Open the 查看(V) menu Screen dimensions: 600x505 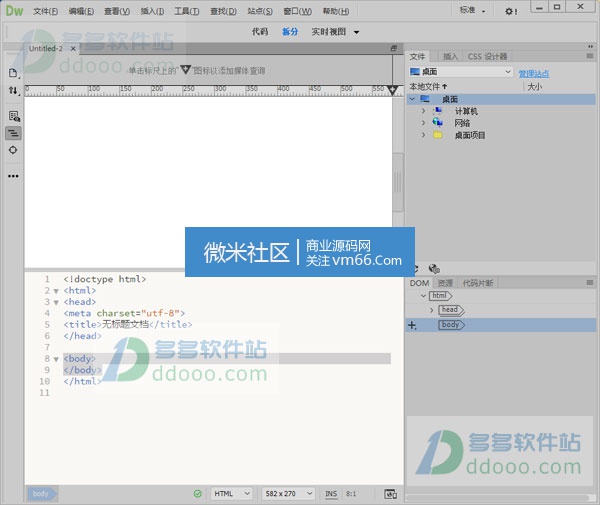pos(117,11)
